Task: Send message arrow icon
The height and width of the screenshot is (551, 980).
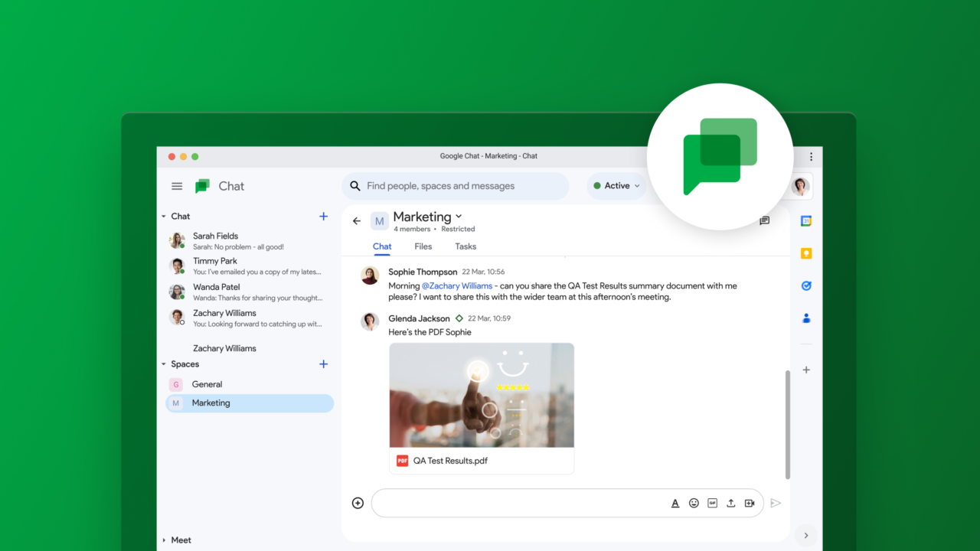Action: click(x=776, y=503)
